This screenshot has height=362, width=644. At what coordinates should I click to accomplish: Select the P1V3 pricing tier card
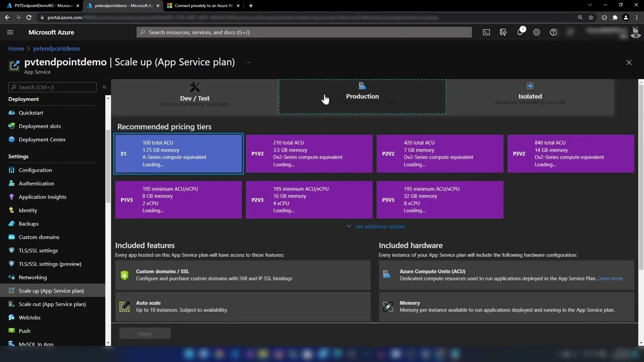click(x=179, y=200)
